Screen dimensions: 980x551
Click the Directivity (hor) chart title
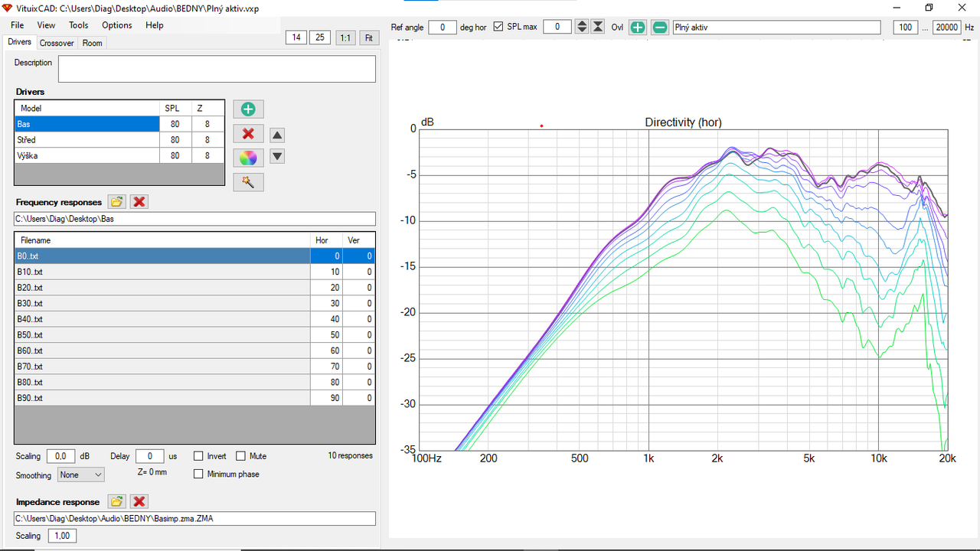point(683,122)
